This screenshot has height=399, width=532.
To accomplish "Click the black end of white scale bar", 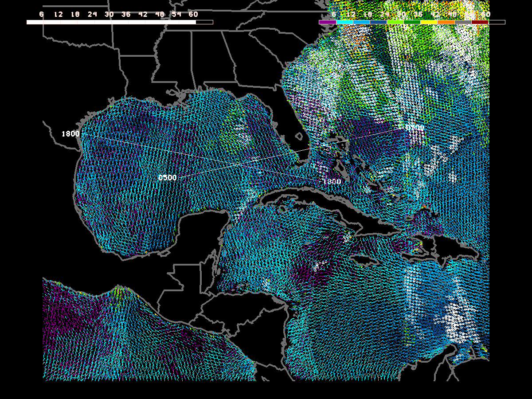I will [204, 22].
